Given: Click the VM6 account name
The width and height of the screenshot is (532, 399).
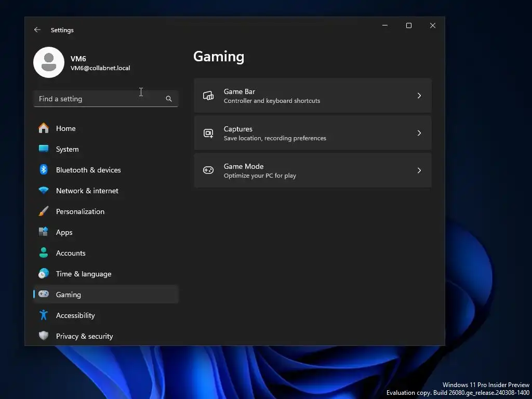Looking at the screenshot, I should coord(78,59).
